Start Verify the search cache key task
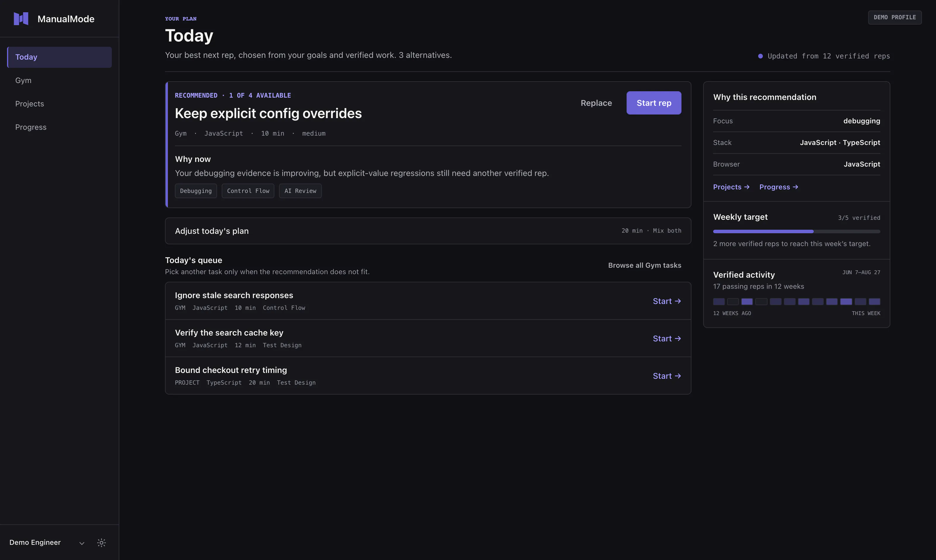Image resolution: width=936 pixels, height=560 pixels. pos(667,338)
